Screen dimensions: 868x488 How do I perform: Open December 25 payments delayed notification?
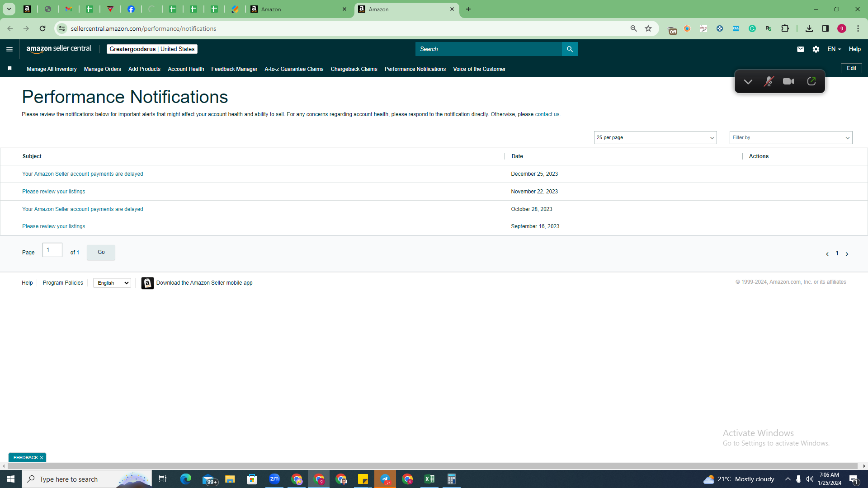pos(83,174)
